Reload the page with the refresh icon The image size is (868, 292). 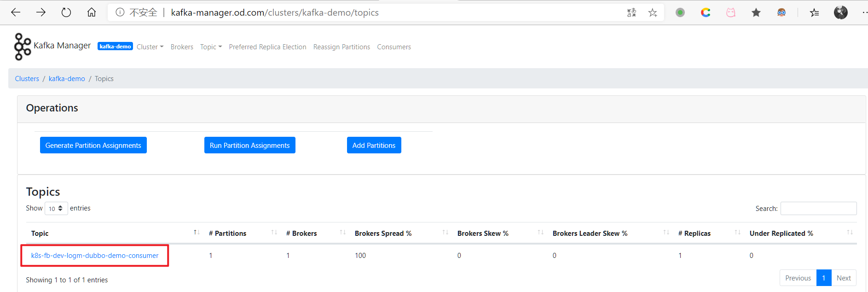66,12
